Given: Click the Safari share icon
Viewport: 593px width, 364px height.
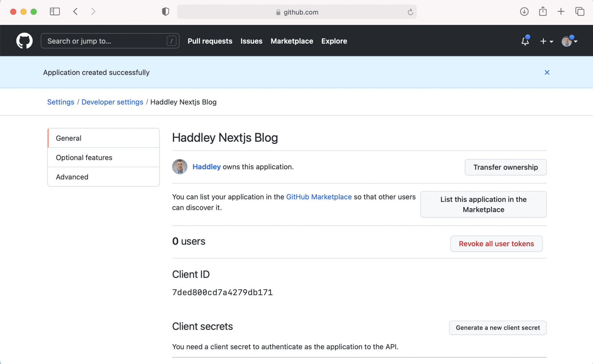Looking at the screenshot, I should click(x=543, y=12).
